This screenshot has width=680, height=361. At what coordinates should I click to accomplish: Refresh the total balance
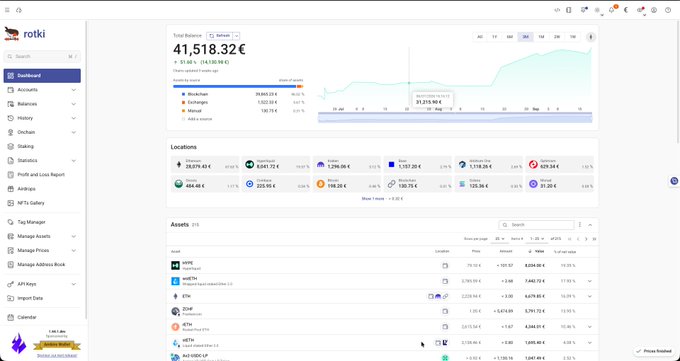[220, 36]
